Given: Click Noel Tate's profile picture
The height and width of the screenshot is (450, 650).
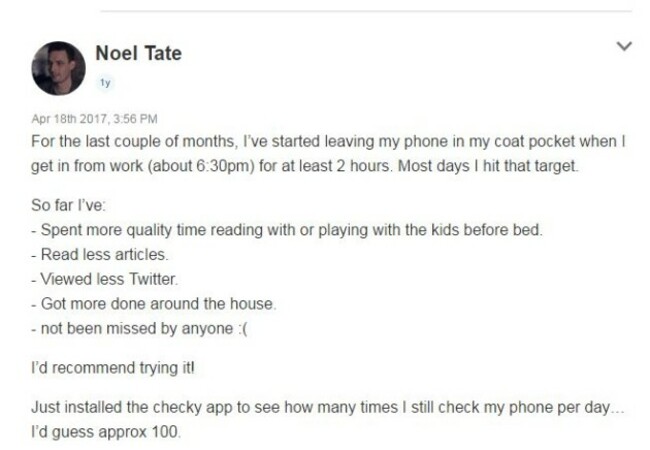Looking at the screenshot, I should pos(58,68).
